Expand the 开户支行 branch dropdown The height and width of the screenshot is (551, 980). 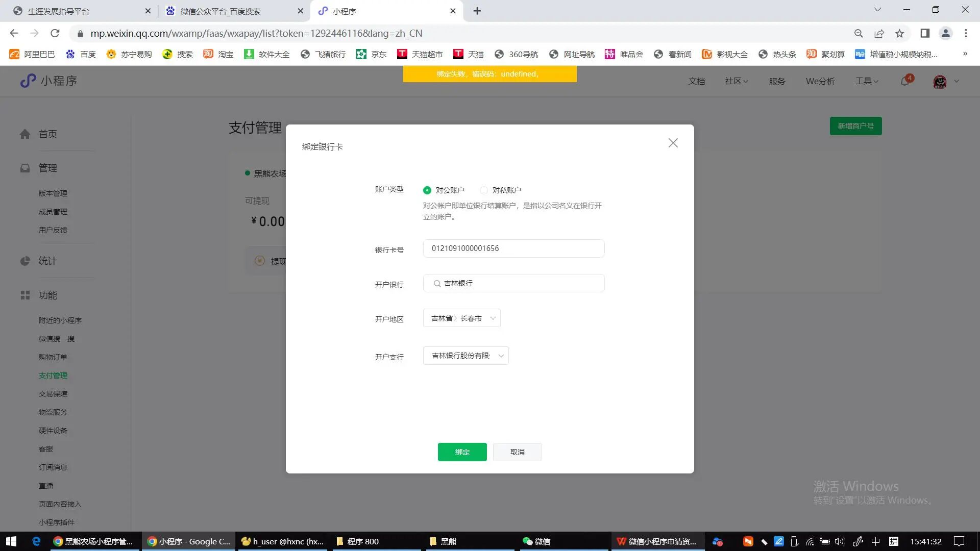coord(465,356)
